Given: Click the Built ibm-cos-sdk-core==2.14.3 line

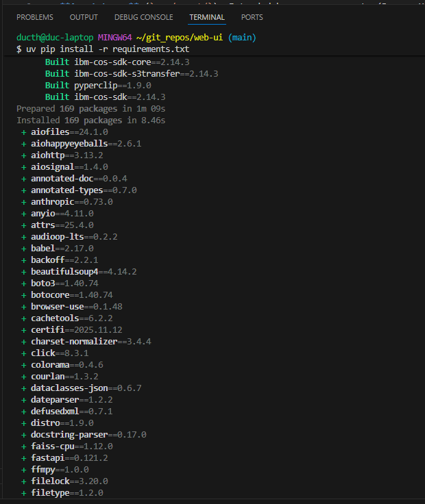Looking at the screenshot, I should tap(117, 62).
